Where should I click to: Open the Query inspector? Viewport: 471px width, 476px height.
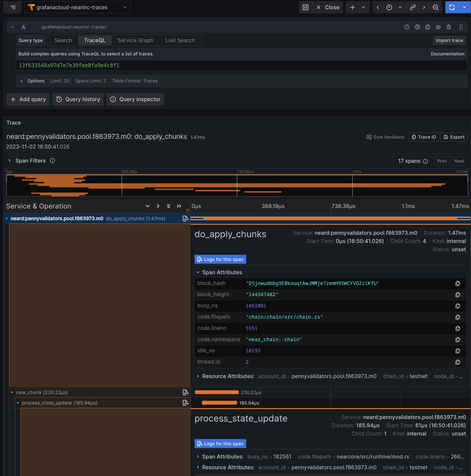pos(135,99)
